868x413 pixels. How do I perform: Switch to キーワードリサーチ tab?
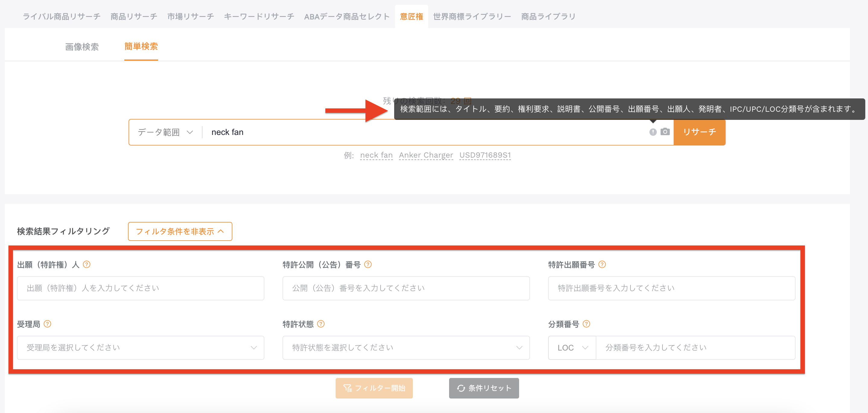[259, 16]
